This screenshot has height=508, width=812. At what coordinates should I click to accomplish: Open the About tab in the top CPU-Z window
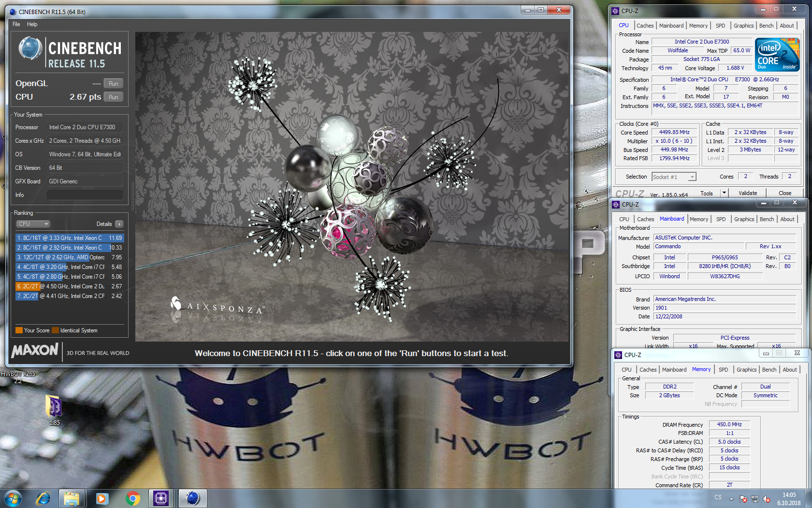pyautogui.click(x=787, y=26)
